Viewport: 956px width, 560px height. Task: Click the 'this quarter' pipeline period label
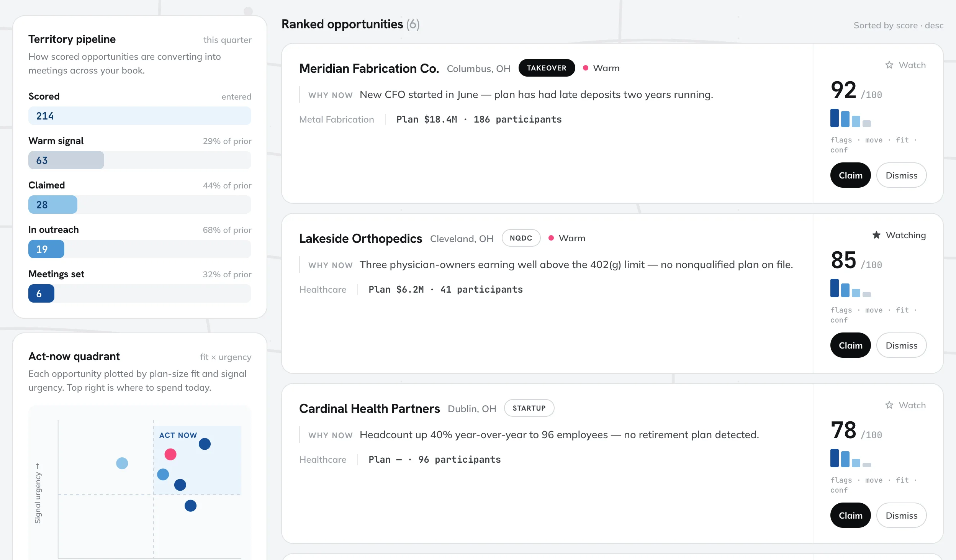[228, 40]
